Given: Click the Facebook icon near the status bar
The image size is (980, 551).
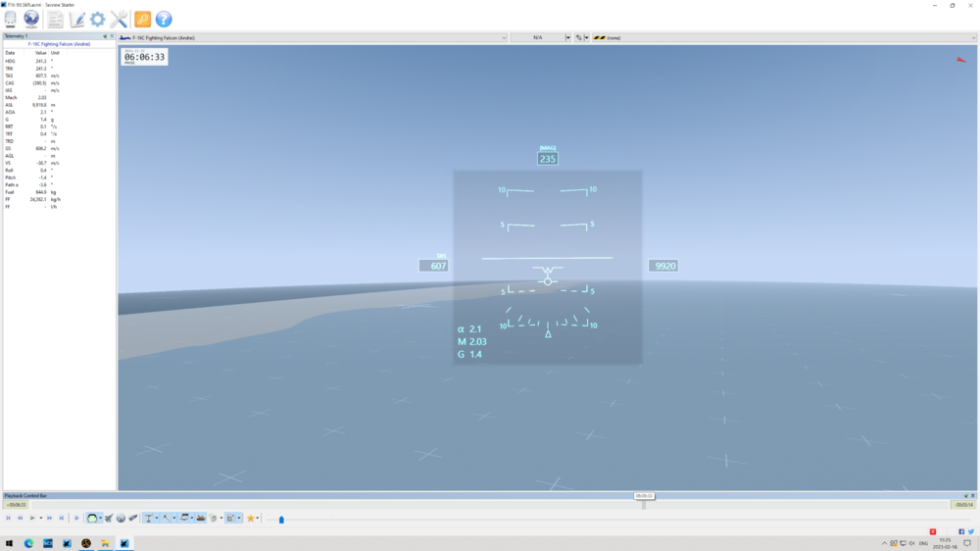Looking at the screenshot, I should (x=961, y=531).
